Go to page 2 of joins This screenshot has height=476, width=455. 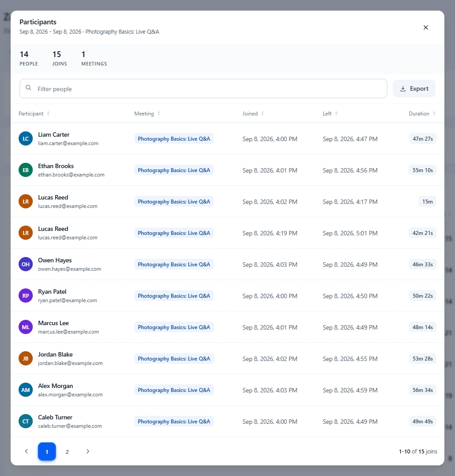pos(67,452)
